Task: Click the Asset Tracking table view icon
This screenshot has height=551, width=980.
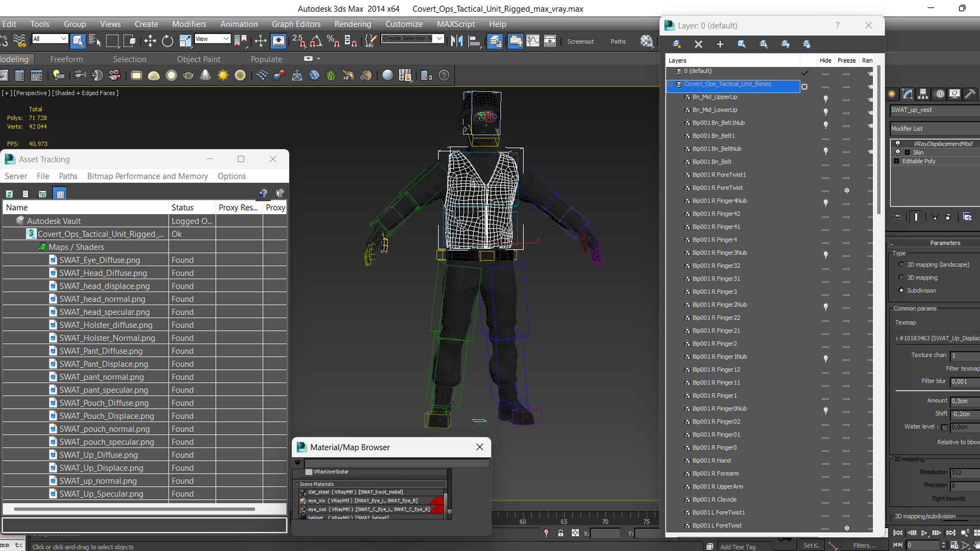Action: click(x=60, y=194)
